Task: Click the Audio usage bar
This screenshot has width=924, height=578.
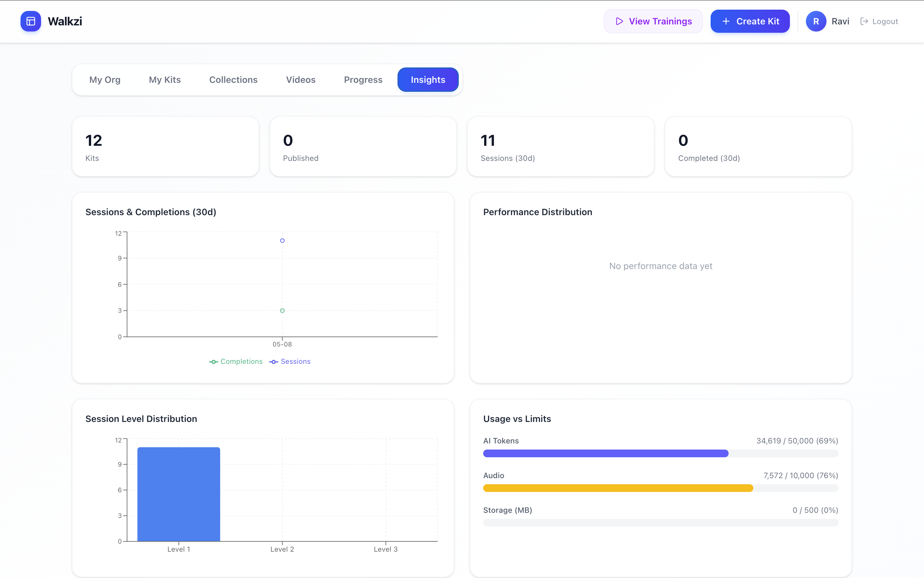Action: 661,488
